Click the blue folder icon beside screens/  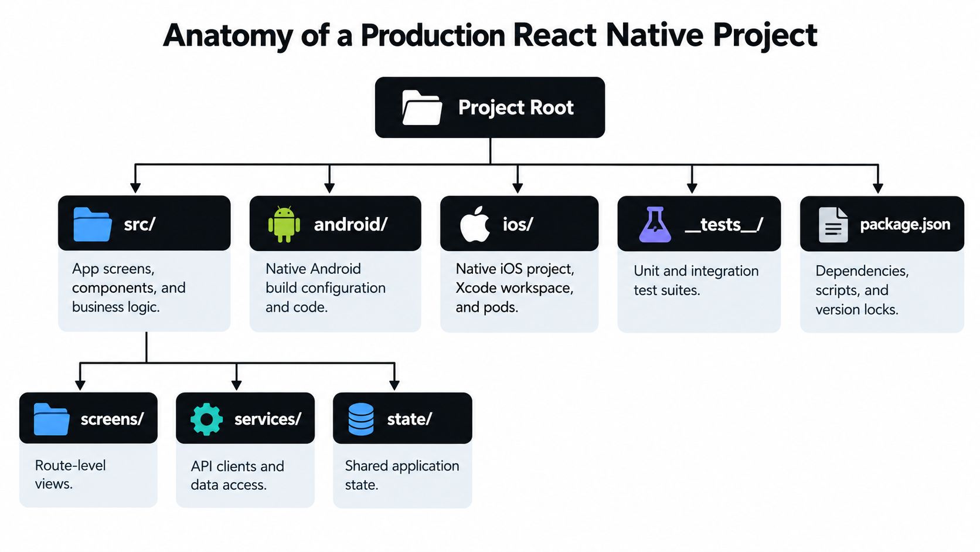52,419
